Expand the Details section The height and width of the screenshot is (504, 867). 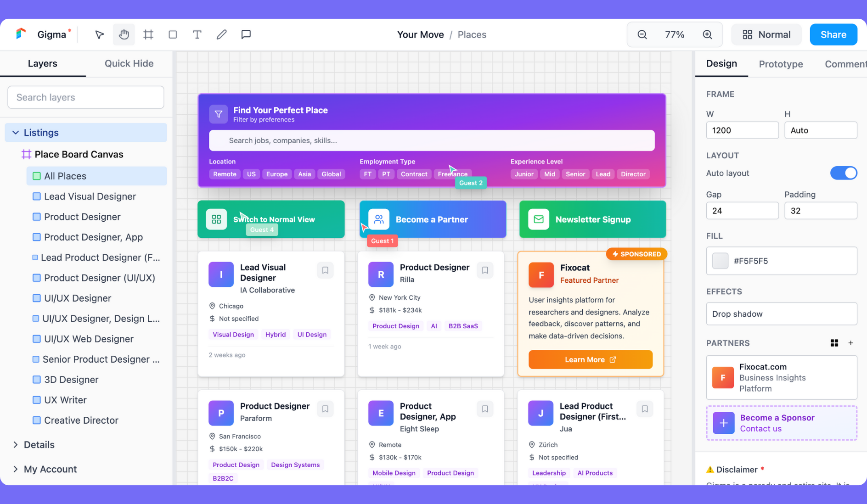(15, 444)
